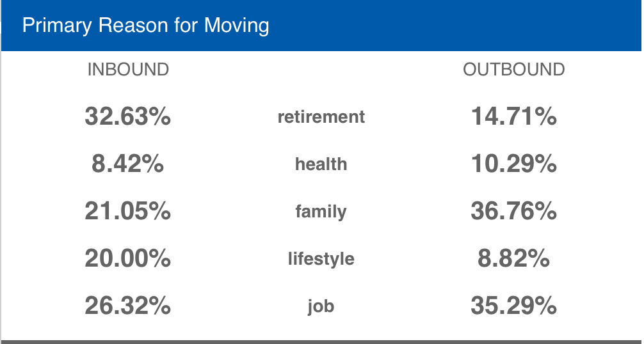Click the Primary Reason for Moving header

click(145, 26)
